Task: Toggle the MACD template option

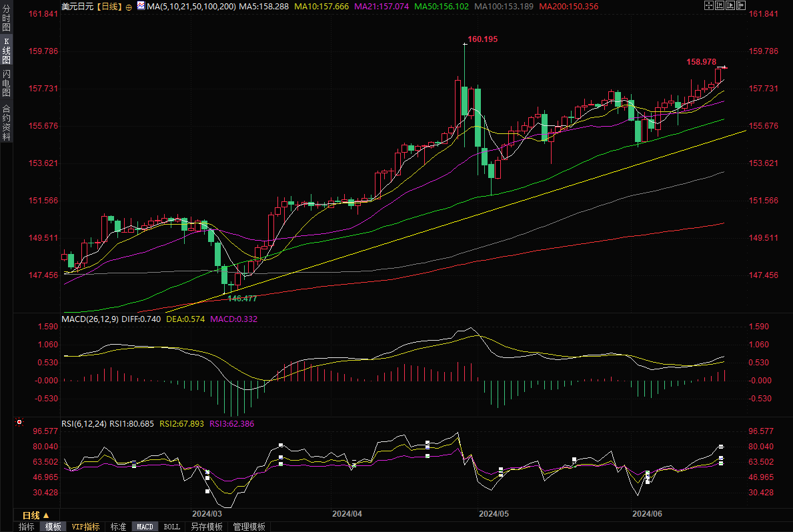Action: point(145,527)
